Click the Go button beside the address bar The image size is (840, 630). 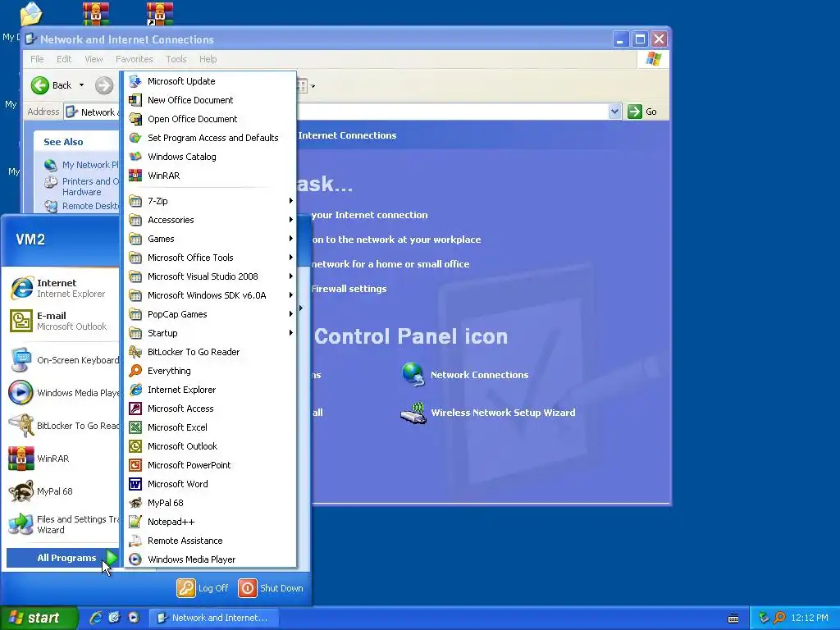[642, 112]
